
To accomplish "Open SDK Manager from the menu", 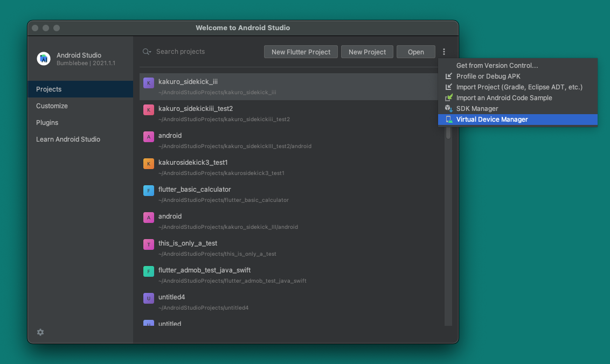I will (x=518, y=109).
